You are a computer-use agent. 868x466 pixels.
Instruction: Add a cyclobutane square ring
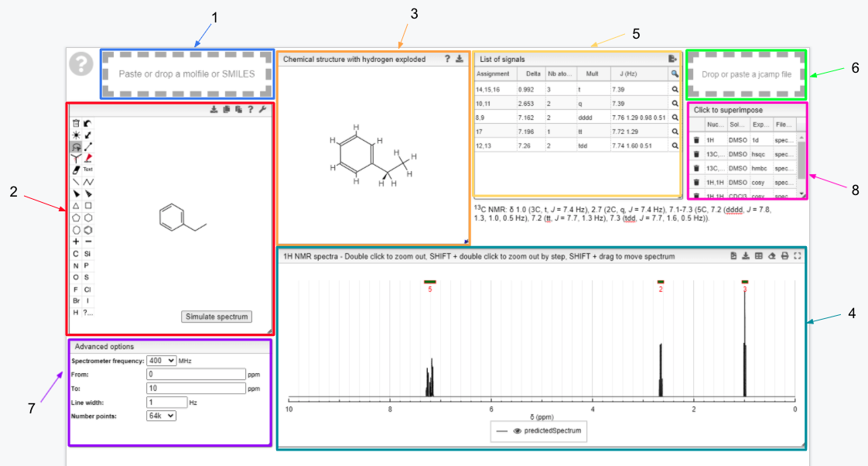pyautogui.click(x=88, y=206)
